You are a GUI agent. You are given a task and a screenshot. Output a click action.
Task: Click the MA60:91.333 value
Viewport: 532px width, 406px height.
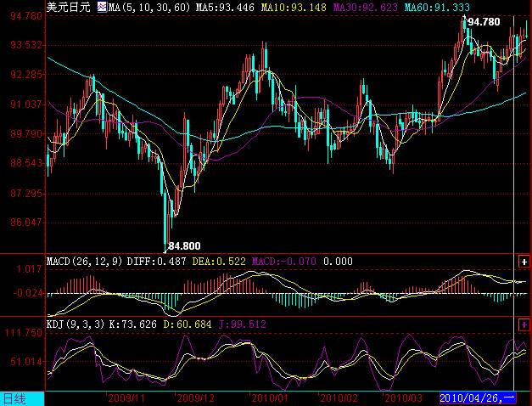[x=437, y=7]
